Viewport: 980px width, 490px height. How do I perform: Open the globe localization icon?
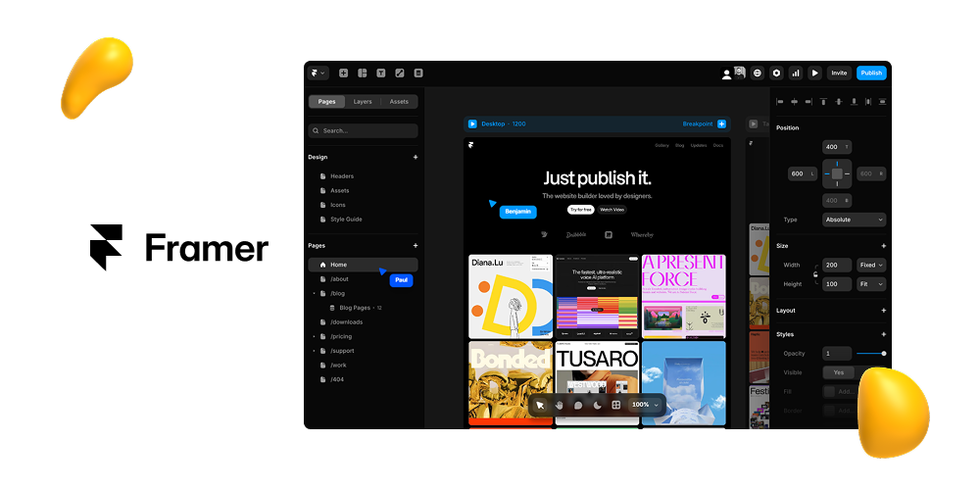(758, 73)
